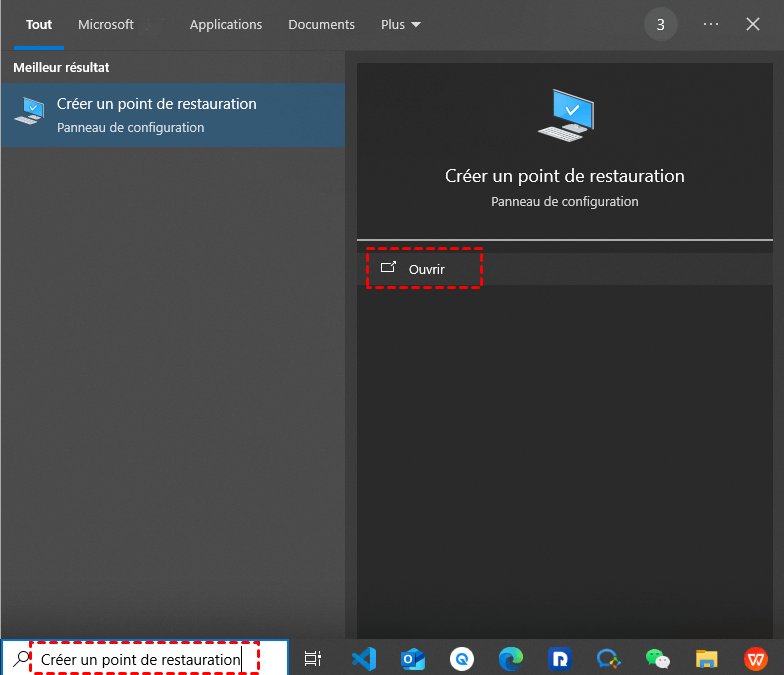
Task: Click Ouvrir to open restore point settings
Action: [x=426, y=269]
